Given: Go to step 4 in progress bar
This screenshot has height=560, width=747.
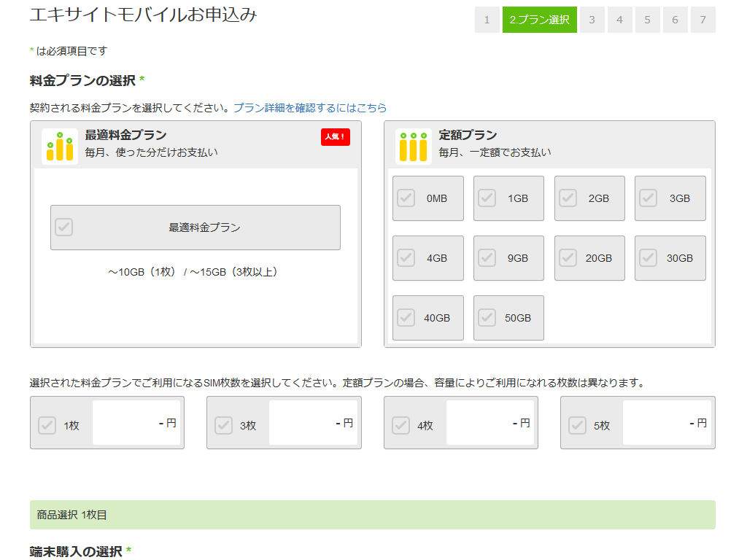Looking at the screenshot, I should [x=620, y=20].
